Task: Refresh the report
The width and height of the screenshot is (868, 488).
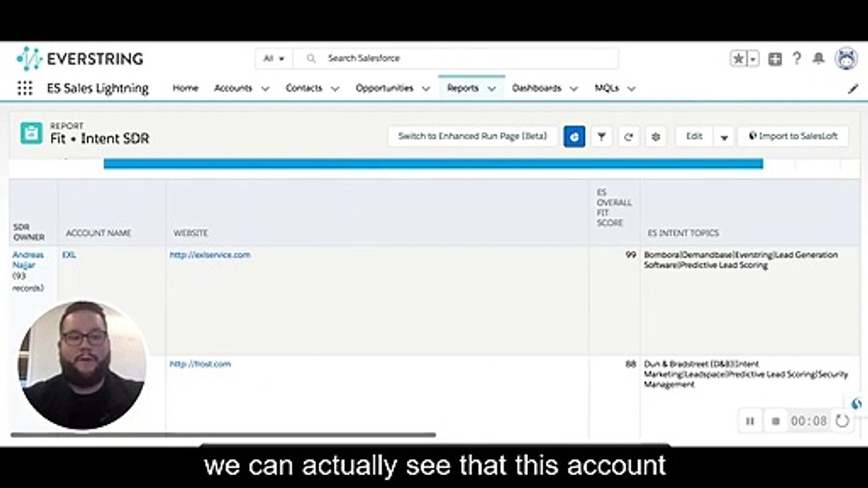Action: pos(629,136)
